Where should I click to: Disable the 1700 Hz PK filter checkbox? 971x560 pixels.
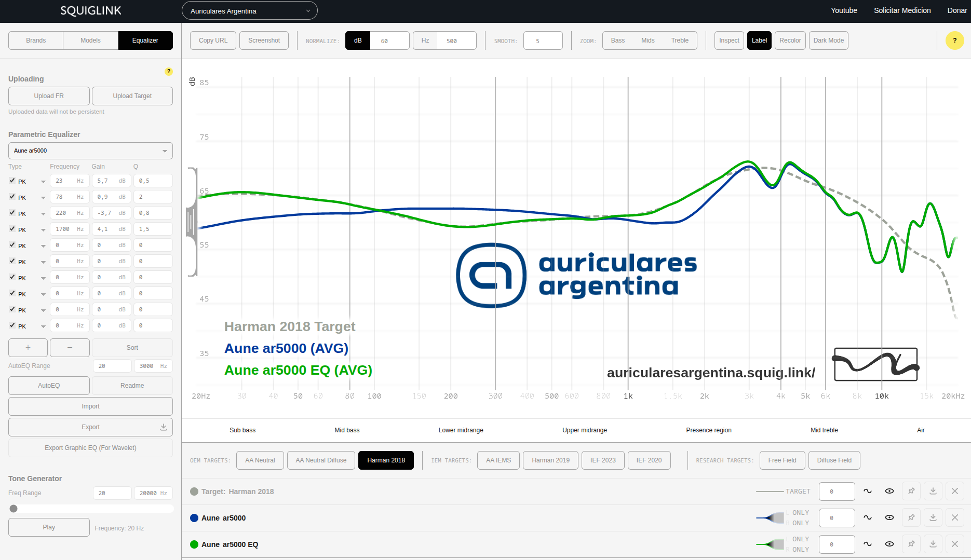coord(12,229)
